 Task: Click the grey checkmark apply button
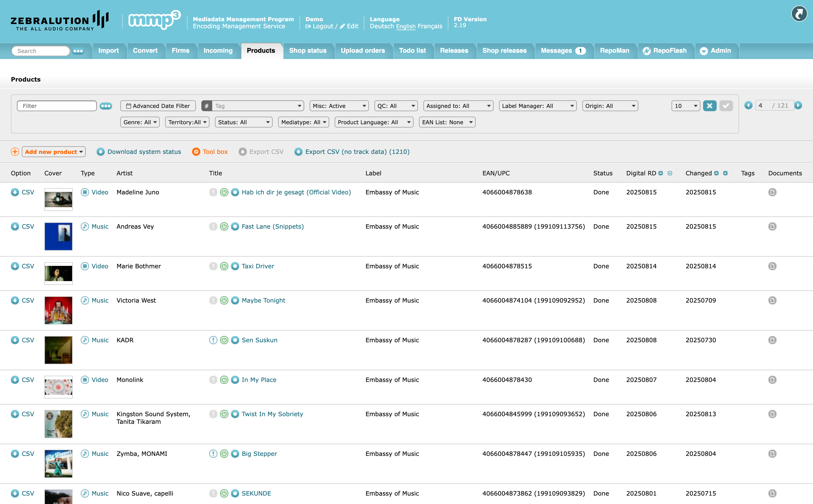tap(726, 106)
